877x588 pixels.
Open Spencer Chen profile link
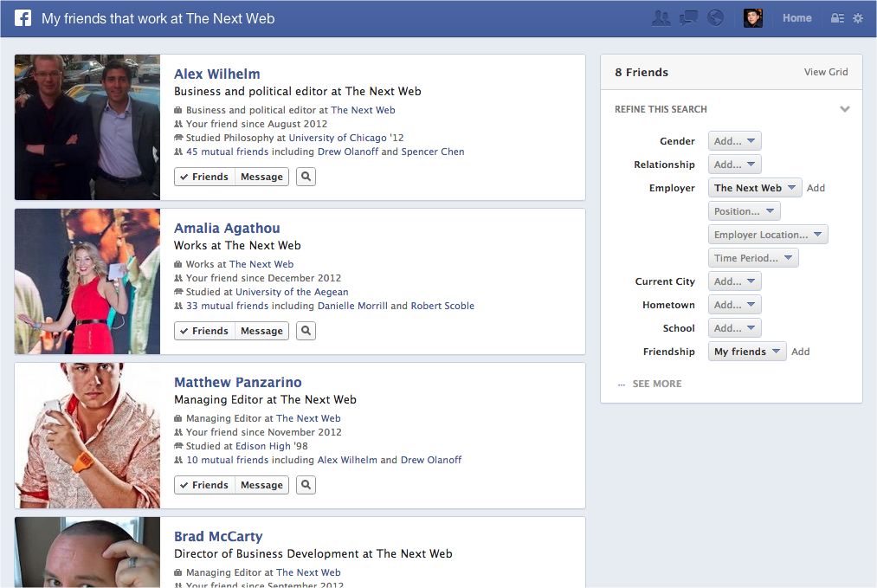click(x=432, y=152)
